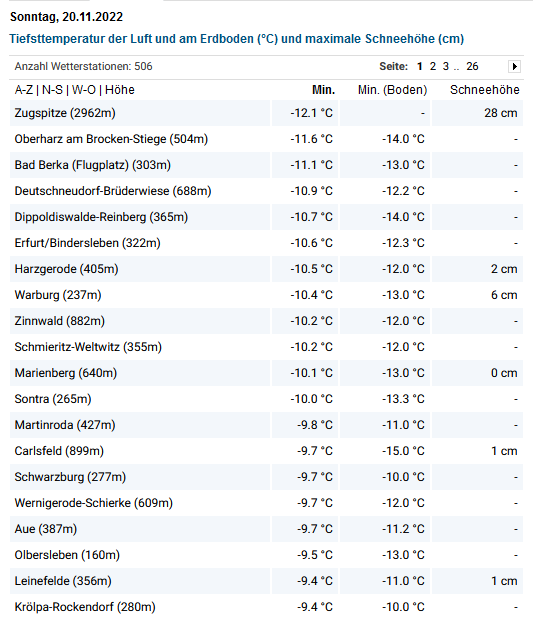Image resolution: width=533 pixels, height=624 pixels.
Task: Select current page 1
Action: (420, 66)
